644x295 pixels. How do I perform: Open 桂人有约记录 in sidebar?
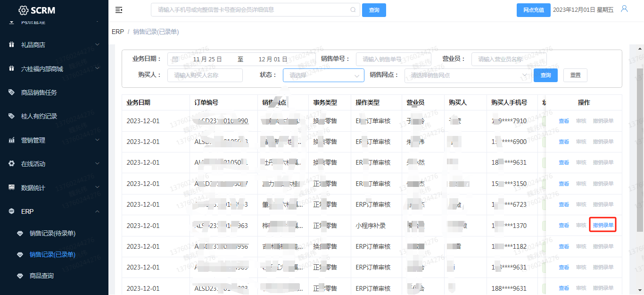coord(39,116)
